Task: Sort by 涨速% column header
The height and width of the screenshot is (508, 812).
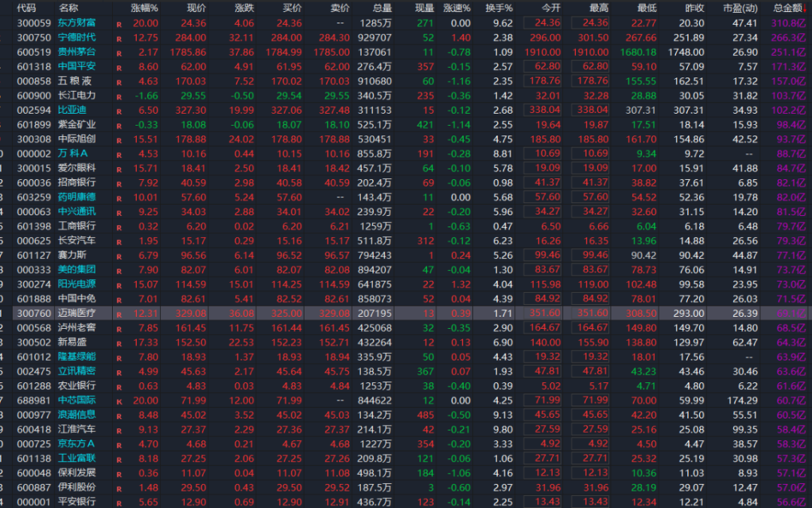Action: pos(457,8)
